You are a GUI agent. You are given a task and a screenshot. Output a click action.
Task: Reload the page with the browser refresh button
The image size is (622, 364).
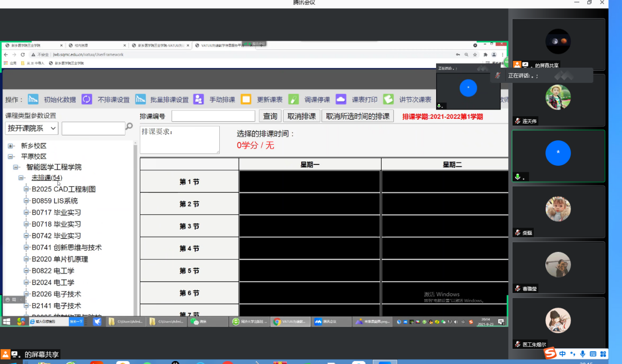23,55
